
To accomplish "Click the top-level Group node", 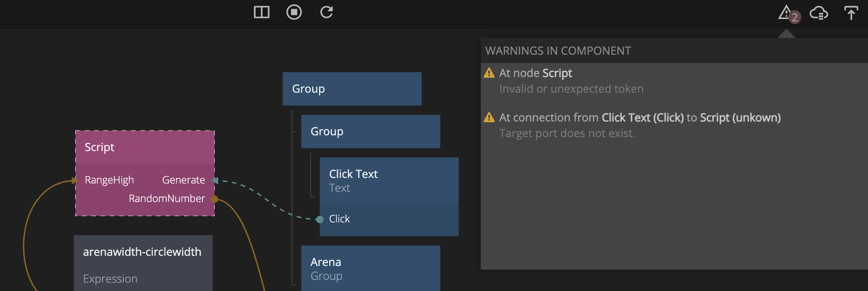I will [x=352, y=89].
